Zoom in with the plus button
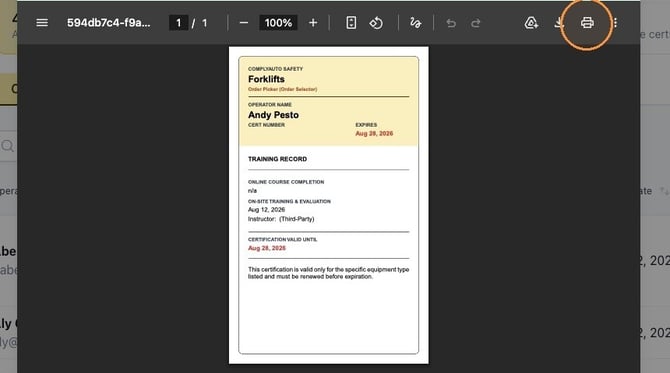 click(313, 23)
